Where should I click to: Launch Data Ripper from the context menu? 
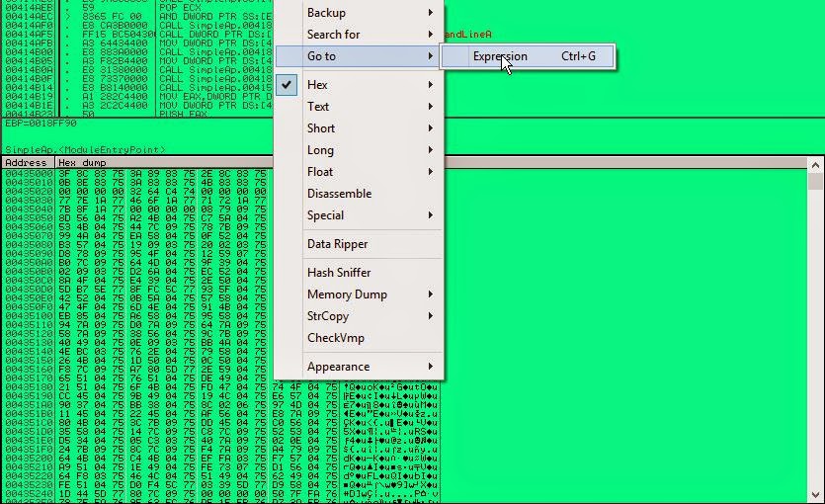[359, 244]
